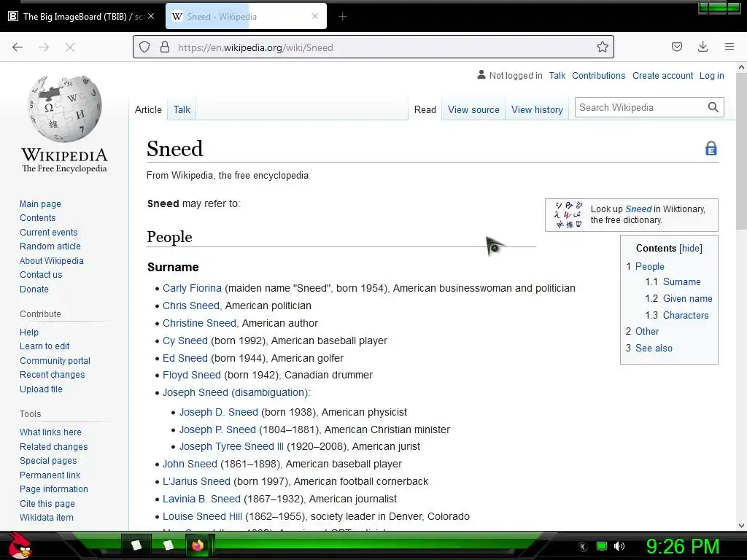Open Wikidata item tool link
Image resolution: width=747 pixels, height=560 pixels.
pos(47,518)
